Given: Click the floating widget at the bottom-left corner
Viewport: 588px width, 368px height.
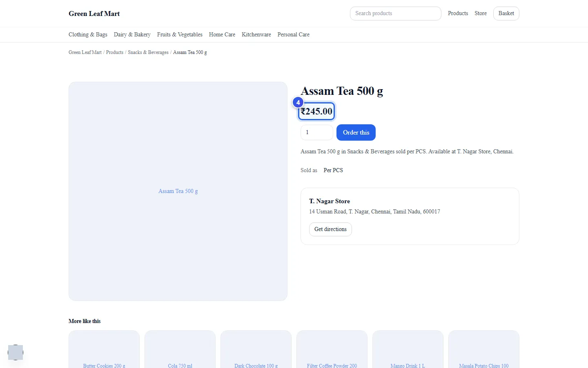Looking at the screenshot, I should [16, 352].
